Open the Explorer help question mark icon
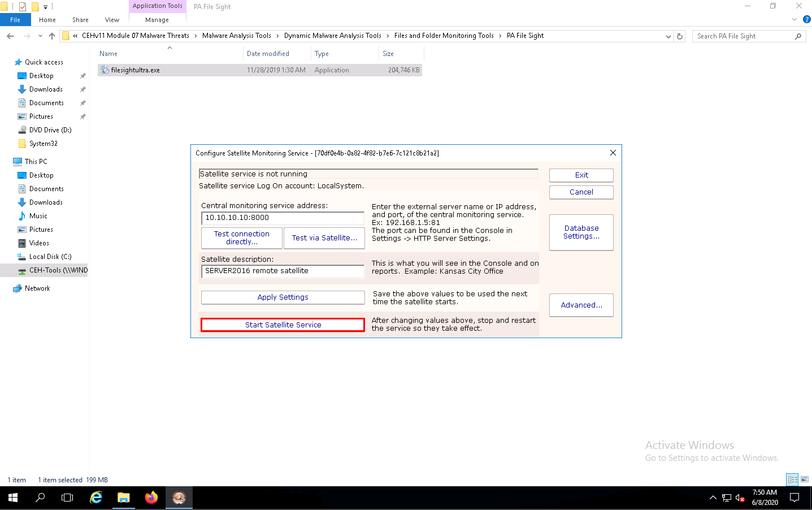812x510 pixels. point(806,19)
